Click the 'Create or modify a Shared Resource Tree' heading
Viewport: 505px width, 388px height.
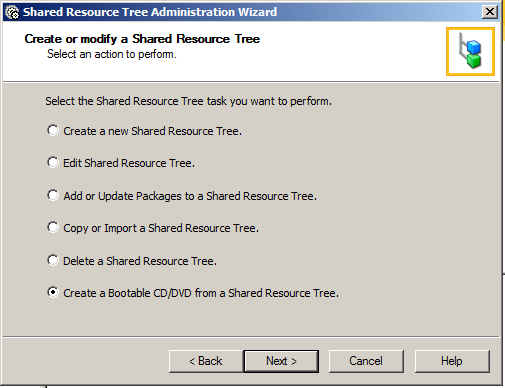coord(142,39)
